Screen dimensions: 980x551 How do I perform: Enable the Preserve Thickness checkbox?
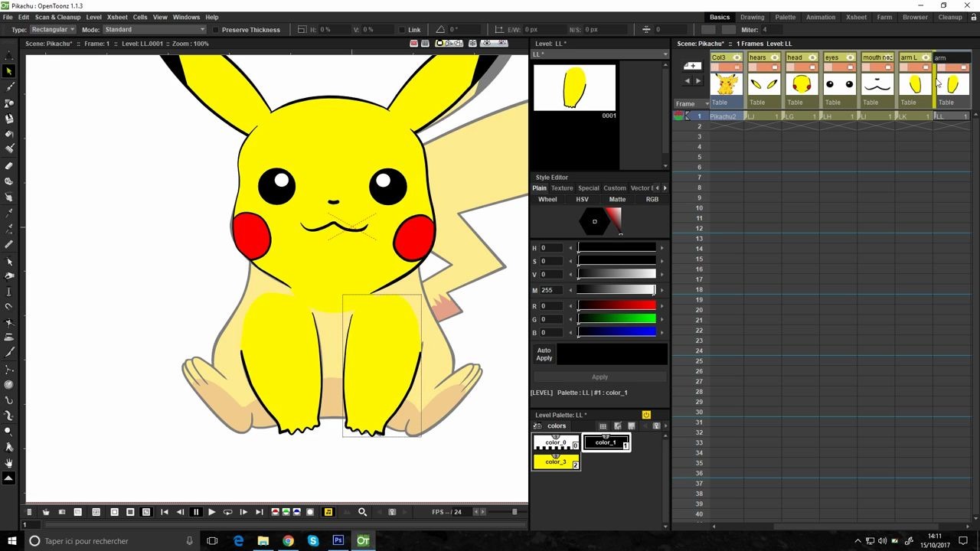pyautogui.click(x=215, y=30)
